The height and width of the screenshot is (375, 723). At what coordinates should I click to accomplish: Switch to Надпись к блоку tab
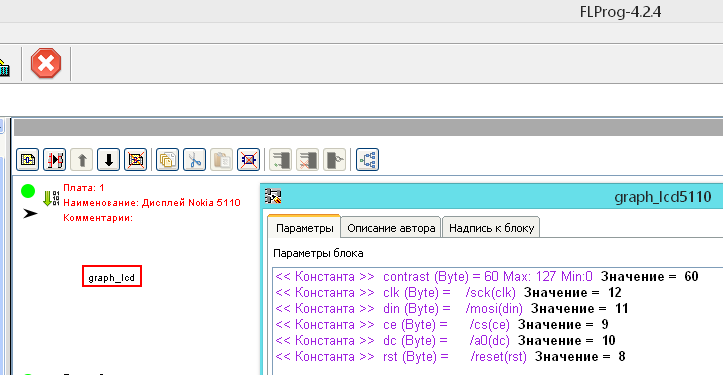tap(492, 228)
